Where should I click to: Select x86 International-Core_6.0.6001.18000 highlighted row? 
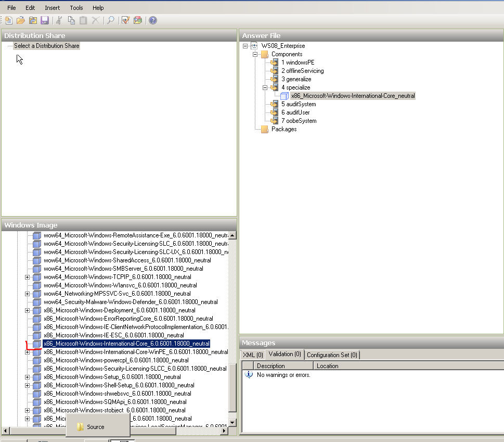[126, 344]
